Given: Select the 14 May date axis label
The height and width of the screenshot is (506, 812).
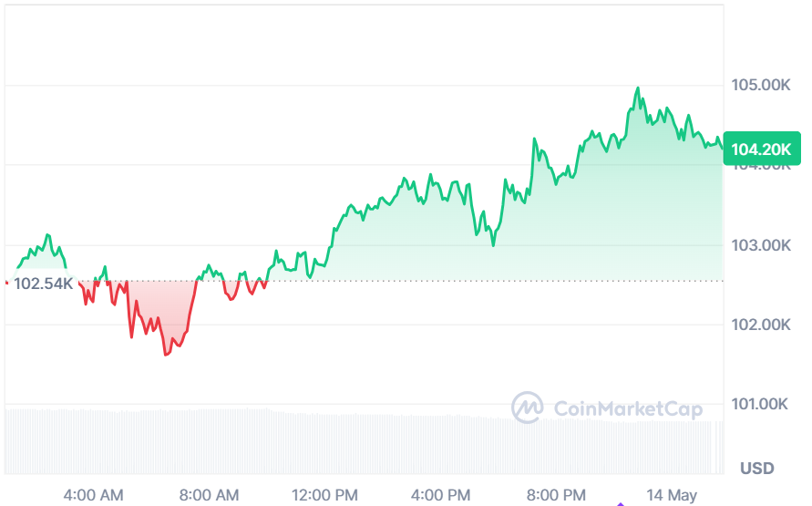Looking at the screenshot, I should [671, 495].
